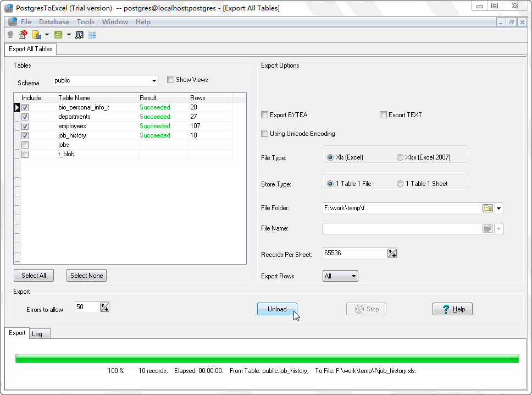This screenshot has height=395, width=532.
Task: Click the Select All button
Action: click(x=34, y=276)
